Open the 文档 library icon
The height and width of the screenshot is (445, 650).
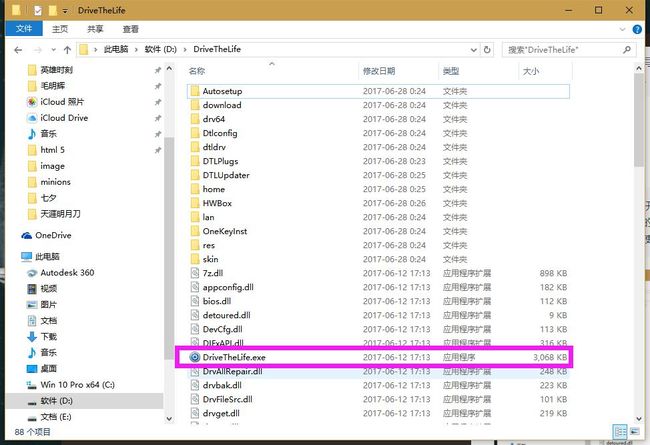pos(32,321)
